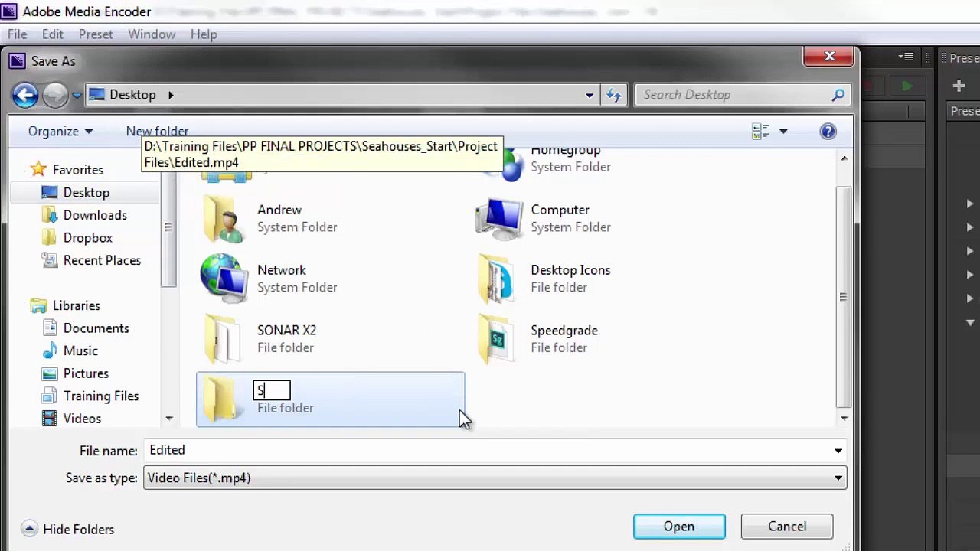Click the change view icon
The height and width of the screenshot is (551, 980).
[760, 132]
